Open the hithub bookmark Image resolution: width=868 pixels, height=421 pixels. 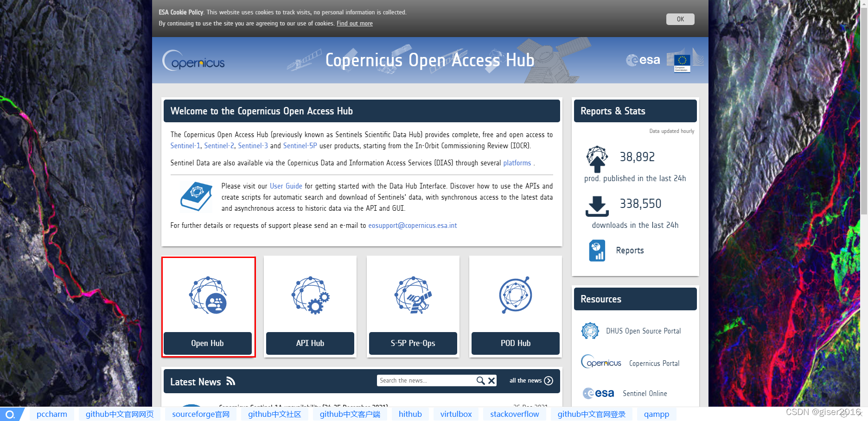pyautogui.click(x=410, y=414)
